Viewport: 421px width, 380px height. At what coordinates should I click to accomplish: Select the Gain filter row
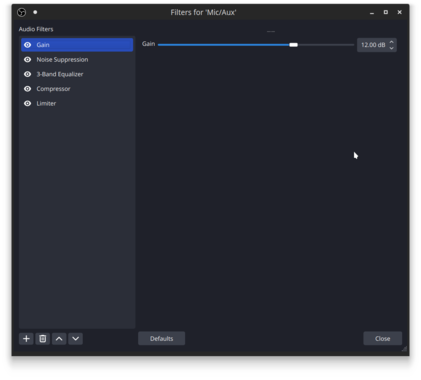point(77,45)
